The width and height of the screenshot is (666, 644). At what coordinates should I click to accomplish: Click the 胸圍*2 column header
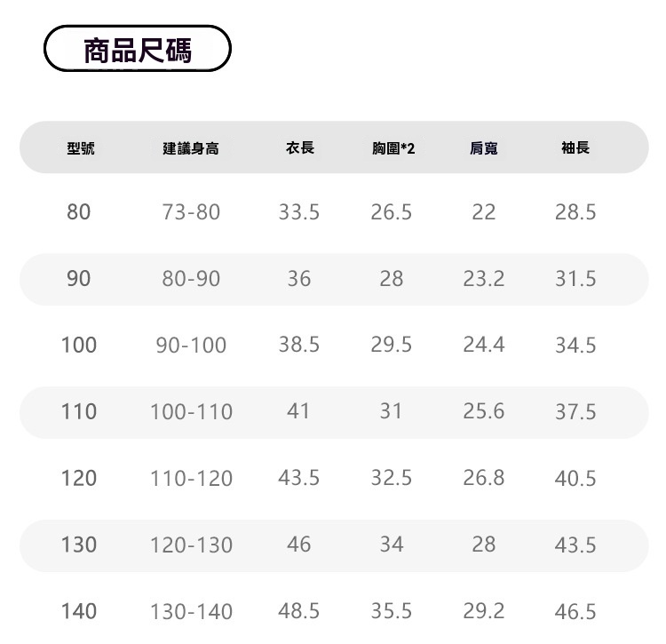392,148
